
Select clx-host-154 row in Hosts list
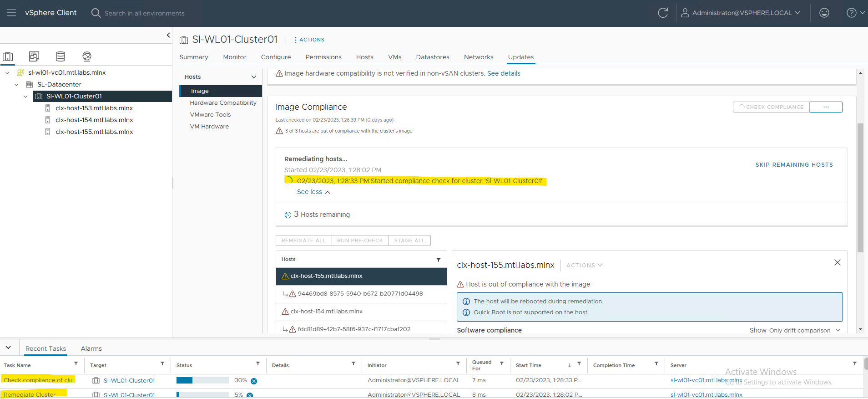point(361,312)
